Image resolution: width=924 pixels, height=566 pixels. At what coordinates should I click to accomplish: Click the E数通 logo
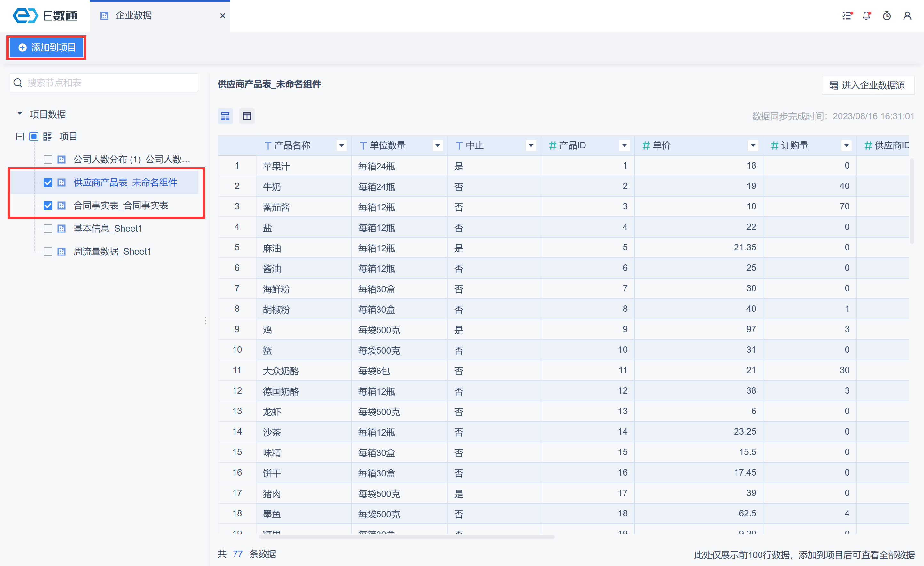tap(45, 16)
